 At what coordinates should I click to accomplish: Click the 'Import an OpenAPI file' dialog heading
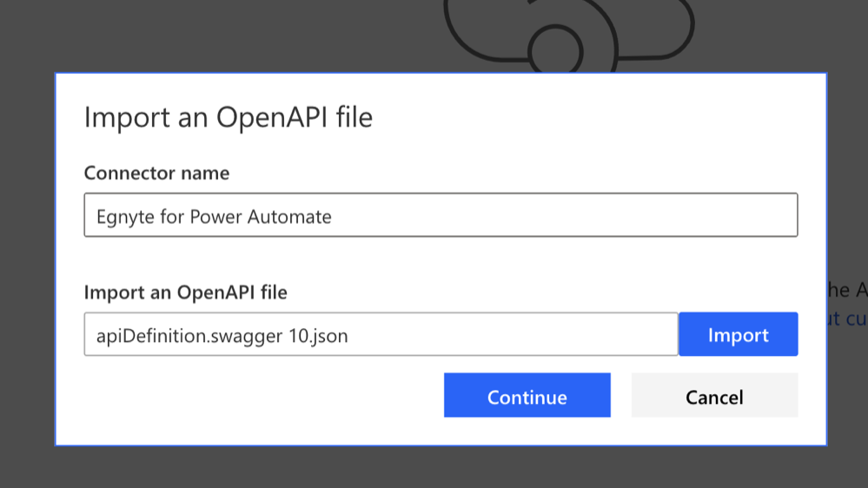pyautogui.click(x=228, y=117)
